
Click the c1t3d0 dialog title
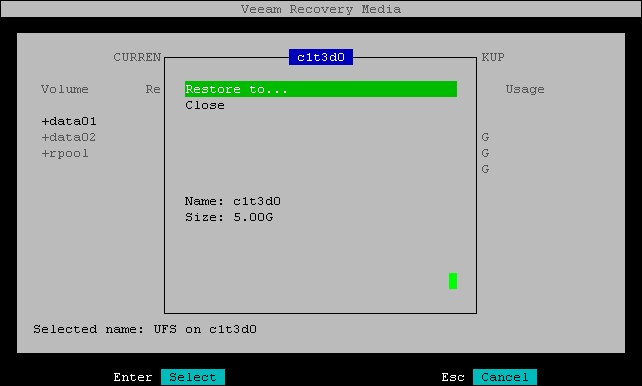coord(321,57)
